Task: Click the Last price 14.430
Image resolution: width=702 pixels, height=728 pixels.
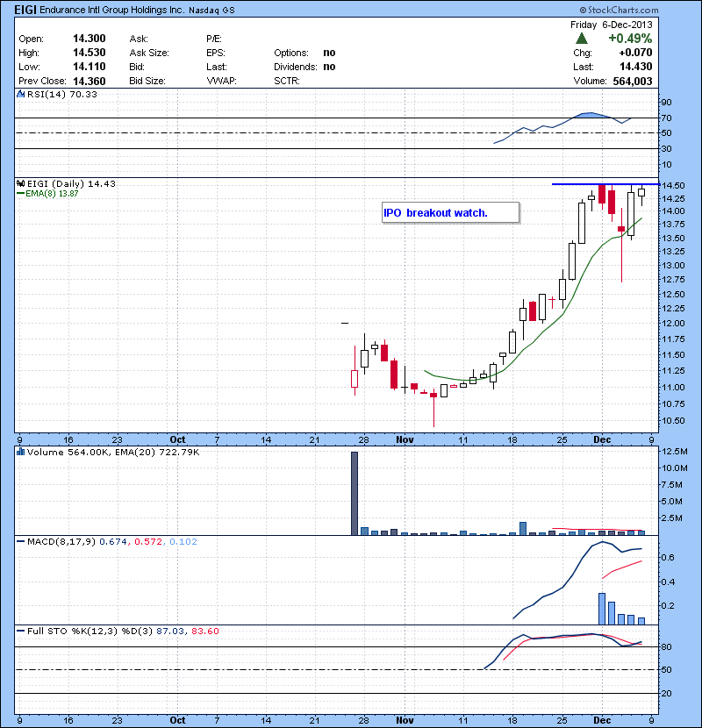Action: (x=635, y=67)
